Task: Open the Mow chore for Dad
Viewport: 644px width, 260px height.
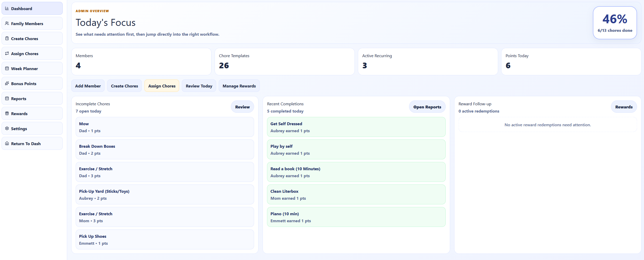Action: [x=165, y=127]
